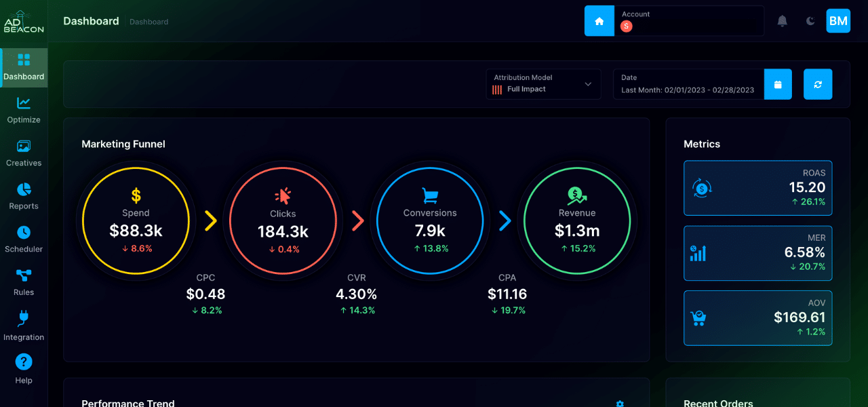
Task: Toggle dark mode moon icon
Action: coord(810,21)
